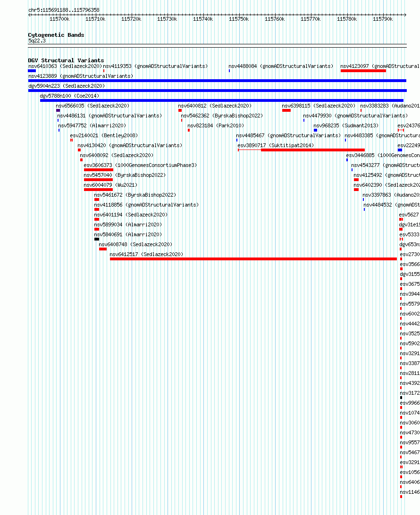This screenshot has width=420, height=515.
Task: Select nsv6004079 (Wu2021) label
Action: pos(111,185)
